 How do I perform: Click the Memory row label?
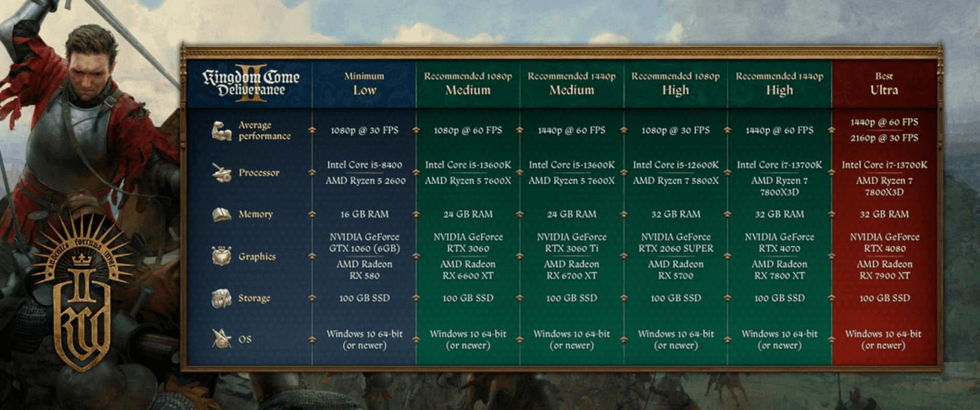point(256,214)
